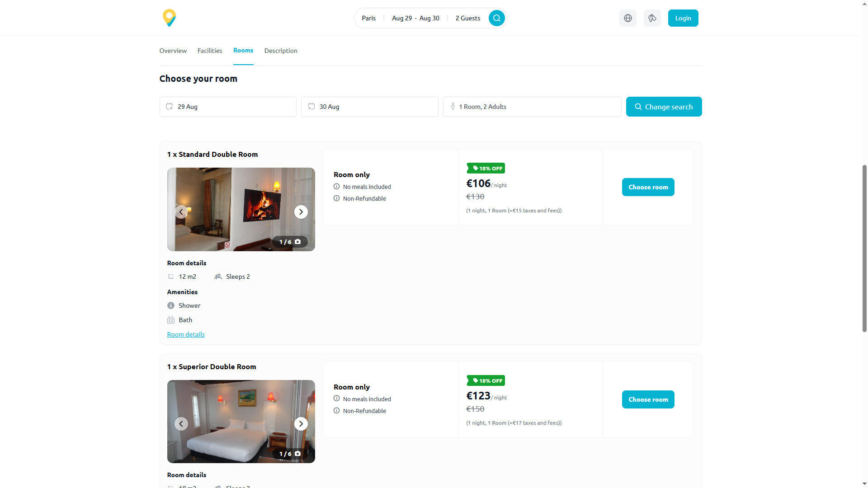Click Choose room for Standard Double Room

click(648, 187)
